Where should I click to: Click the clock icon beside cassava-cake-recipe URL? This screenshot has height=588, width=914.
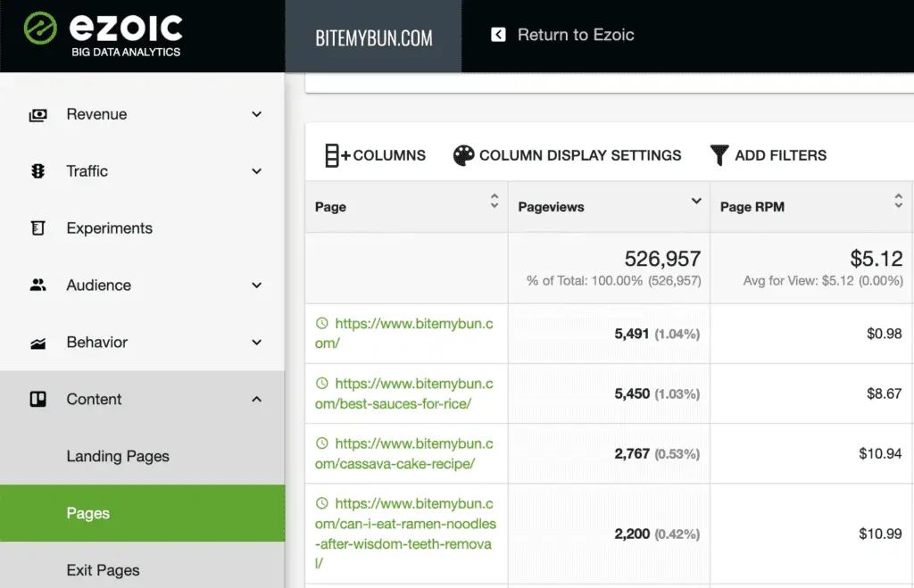pyautogui.click(x=321, y=443)
